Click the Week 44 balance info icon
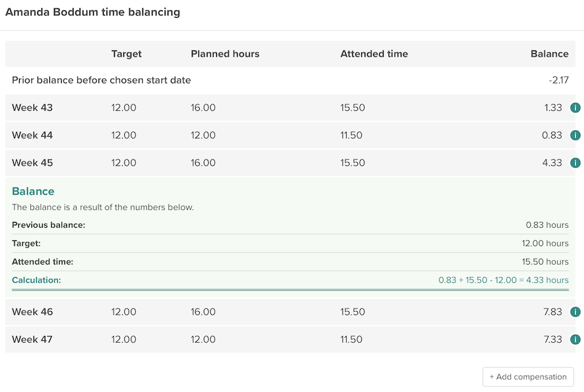 pyautogui.click(x=575, y=135)
